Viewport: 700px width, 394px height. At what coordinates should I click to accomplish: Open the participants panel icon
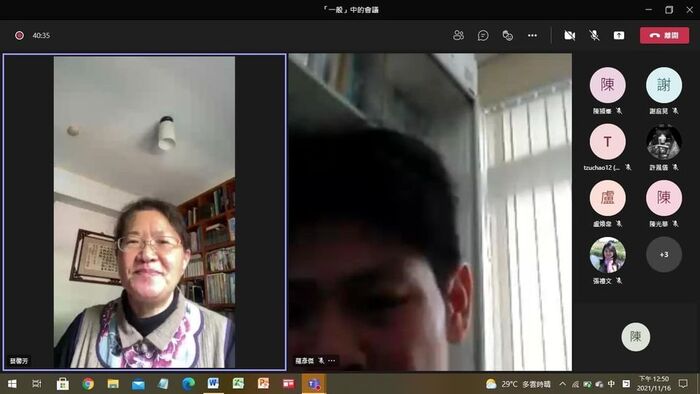pyautogui.click(x=458, y=35)
